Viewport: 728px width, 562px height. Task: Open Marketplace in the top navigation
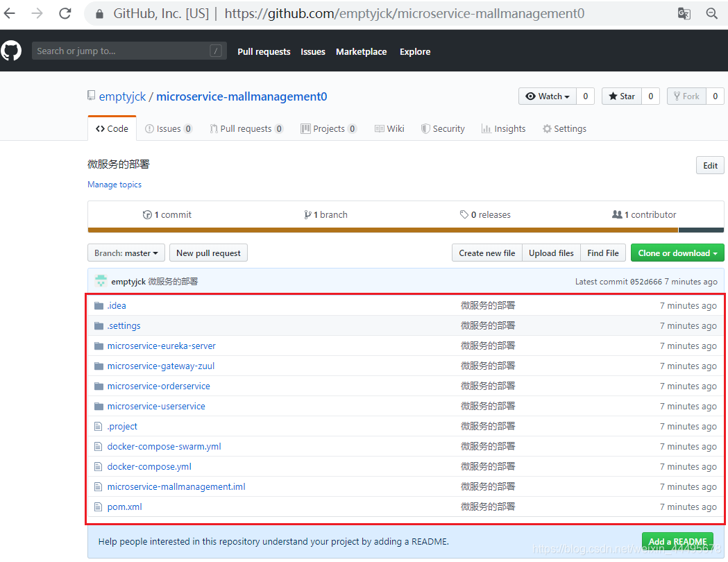tap(361, 51)
